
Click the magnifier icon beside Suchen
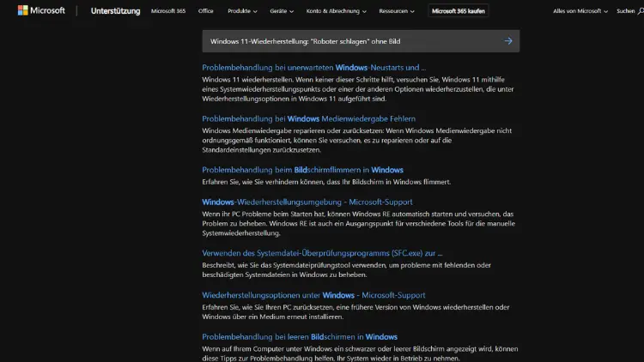pos(641,11)
